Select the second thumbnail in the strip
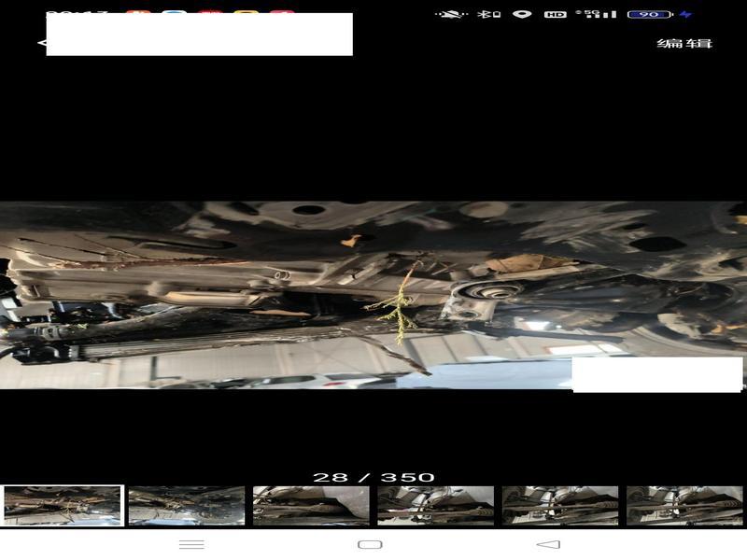Viewport: 747px width, 560px height. 187,506
